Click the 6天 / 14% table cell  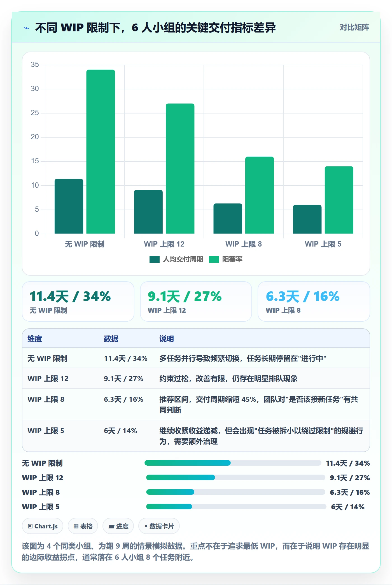120,431
